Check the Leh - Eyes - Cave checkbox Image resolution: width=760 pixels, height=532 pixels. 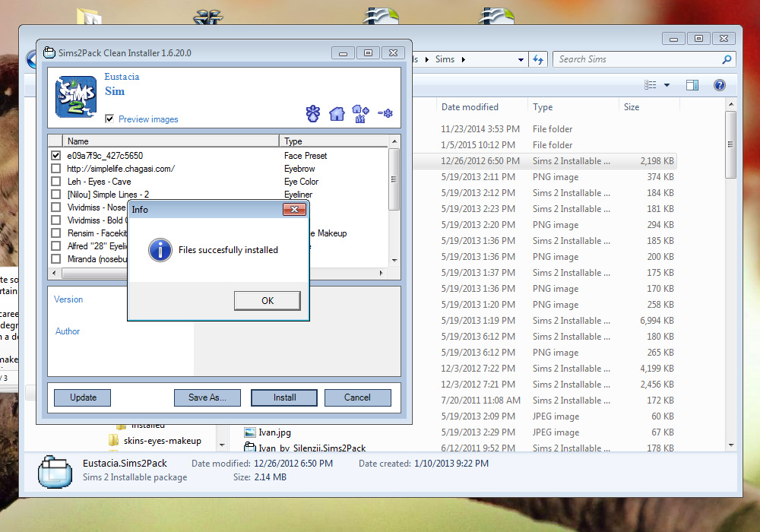(x=55, y=181)
